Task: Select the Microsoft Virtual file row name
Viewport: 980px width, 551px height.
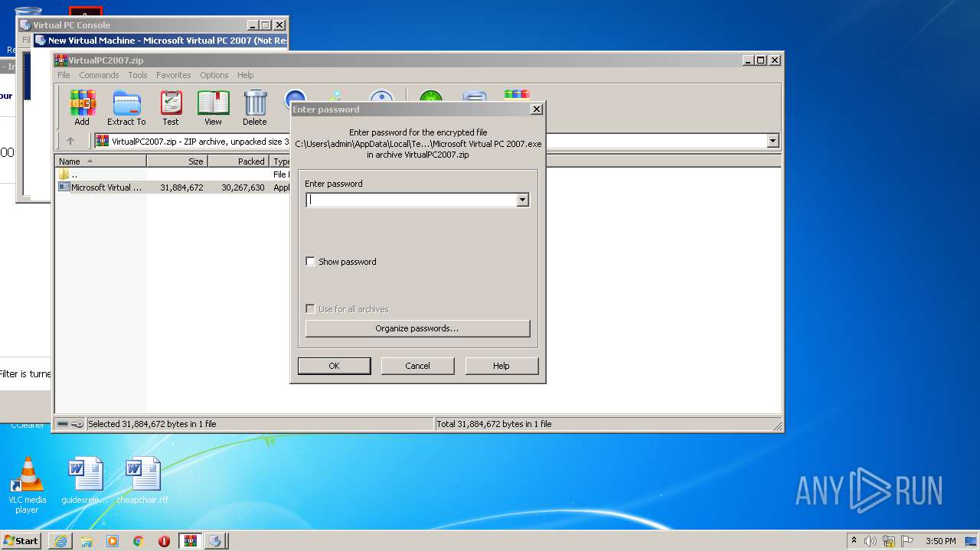Action: coord(106,187)
